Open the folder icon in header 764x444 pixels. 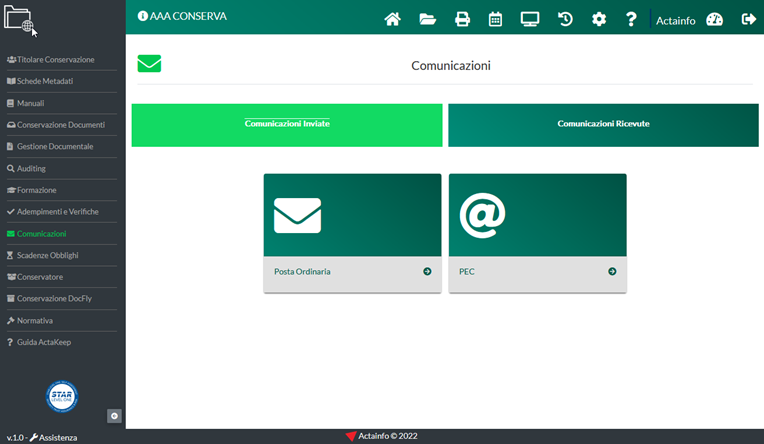tap(427, 19)
